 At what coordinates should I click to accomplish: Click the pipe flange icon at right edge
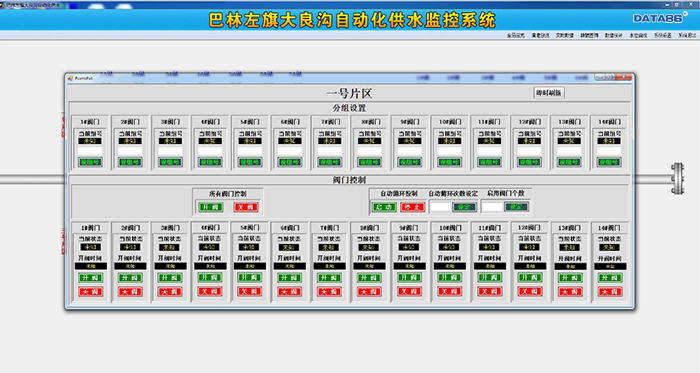coord(678,179)
